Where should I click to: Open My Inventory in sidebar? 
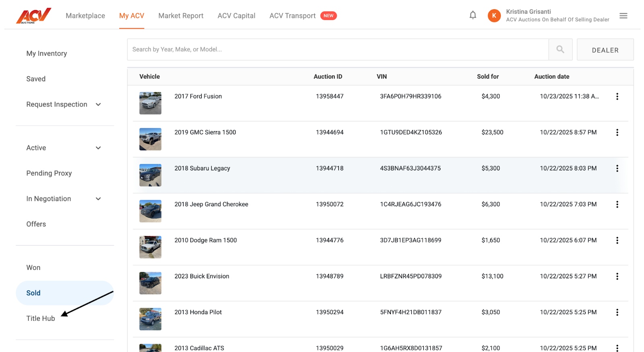click(x=47, y=54)
